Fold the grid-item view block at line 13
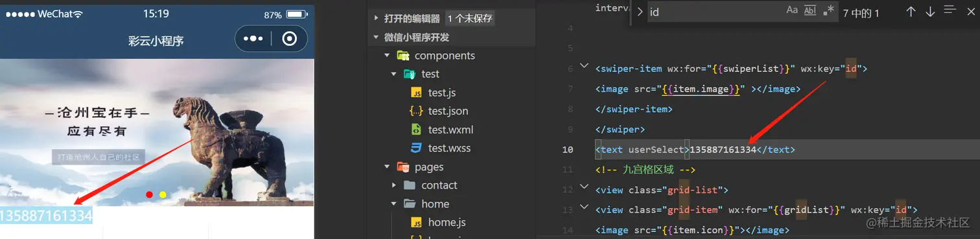Image resolution: width=980 pixels, height=239 pixels. (584, 207)
